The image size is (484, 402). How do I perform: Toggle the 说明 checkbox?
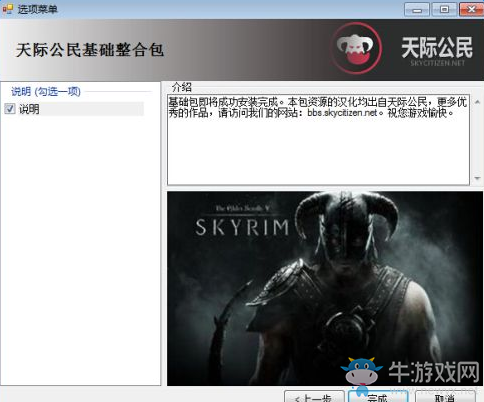click(x=10, y=109)
